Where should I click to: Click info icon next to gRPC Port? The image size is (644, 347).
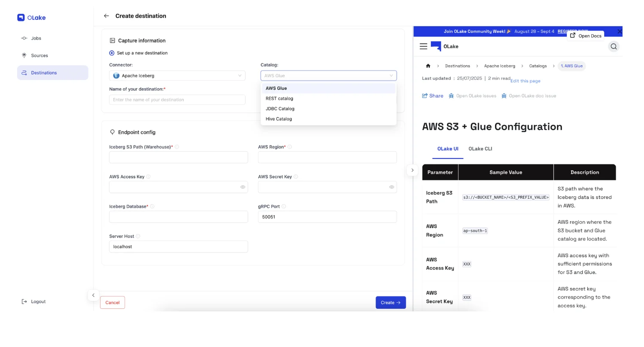(x=284, y=207)
